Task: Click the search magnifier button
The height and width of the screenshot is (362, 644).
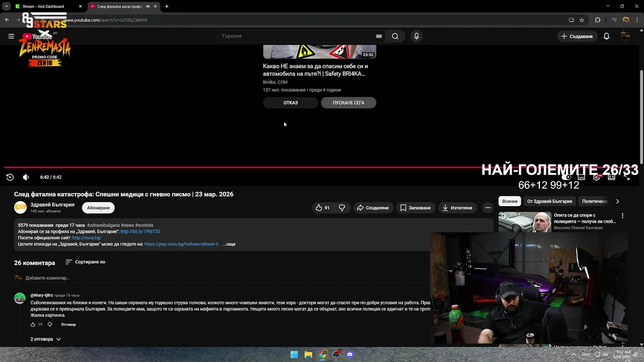Action: click(x=395, y=36)
